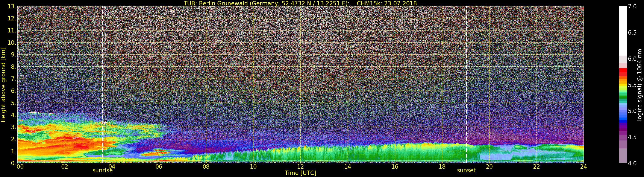Click the height axis tick label '7.'
The image size is (644, 177).
13,79
